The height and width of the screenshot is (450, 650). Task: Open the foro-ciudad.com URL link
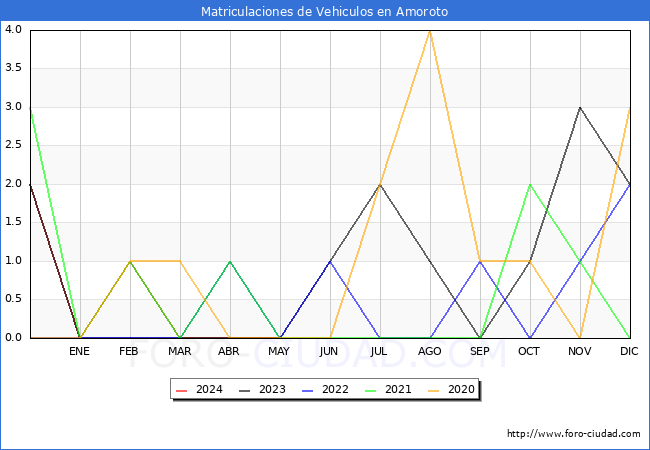[x=573, y=434]
